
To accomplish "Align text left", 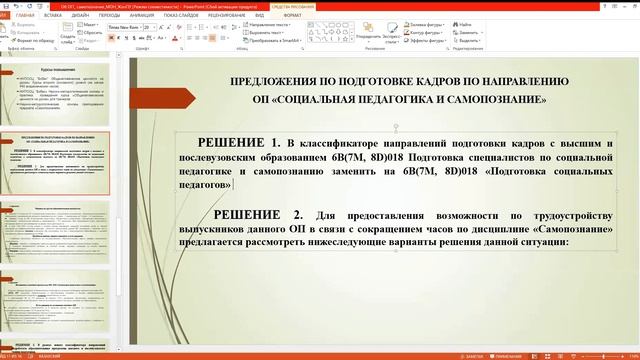I will click(x=190, y=38).
